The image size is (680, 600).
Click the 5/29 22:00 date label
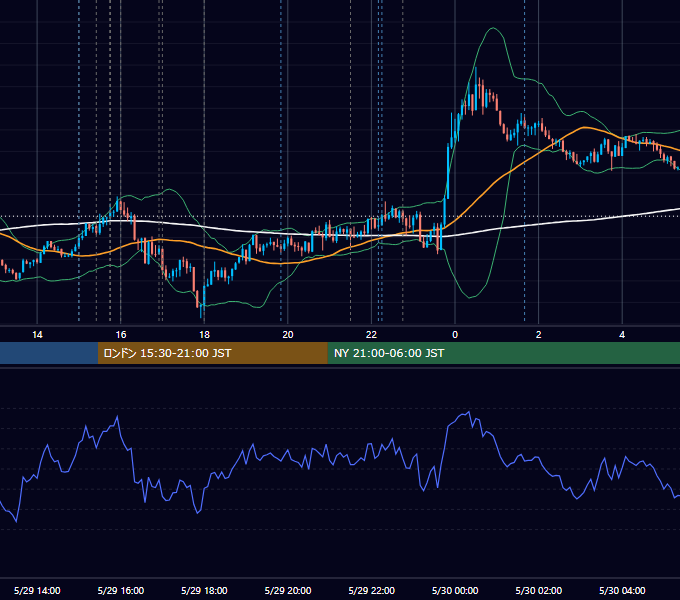pos(372,590)
